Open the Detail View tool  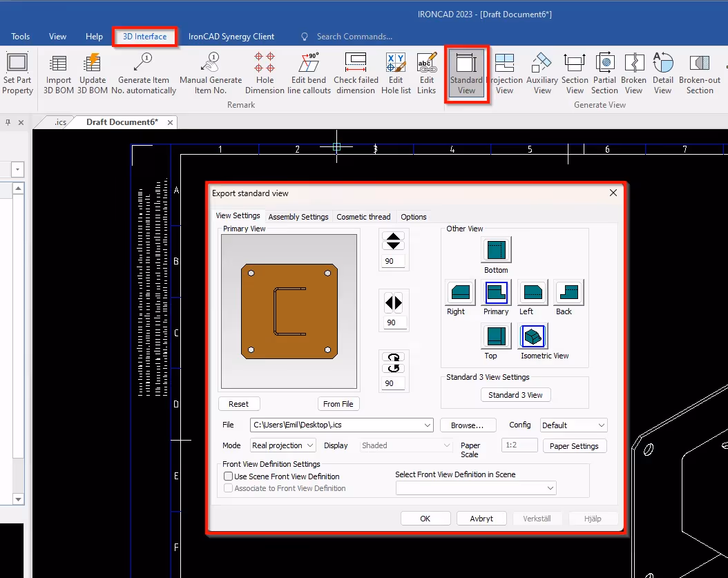[663, 73]
